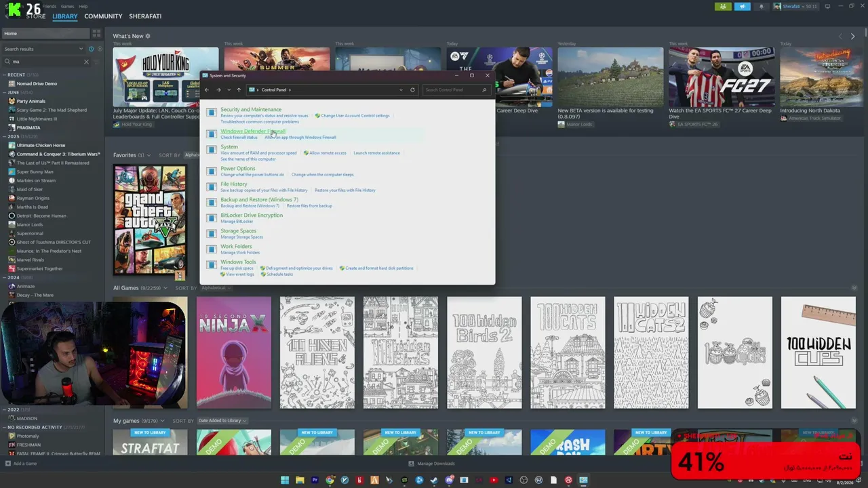This screenshot has height=488, width=868.
Task: Select Detroit: Become Human in library list
Action: click(41, 216)
